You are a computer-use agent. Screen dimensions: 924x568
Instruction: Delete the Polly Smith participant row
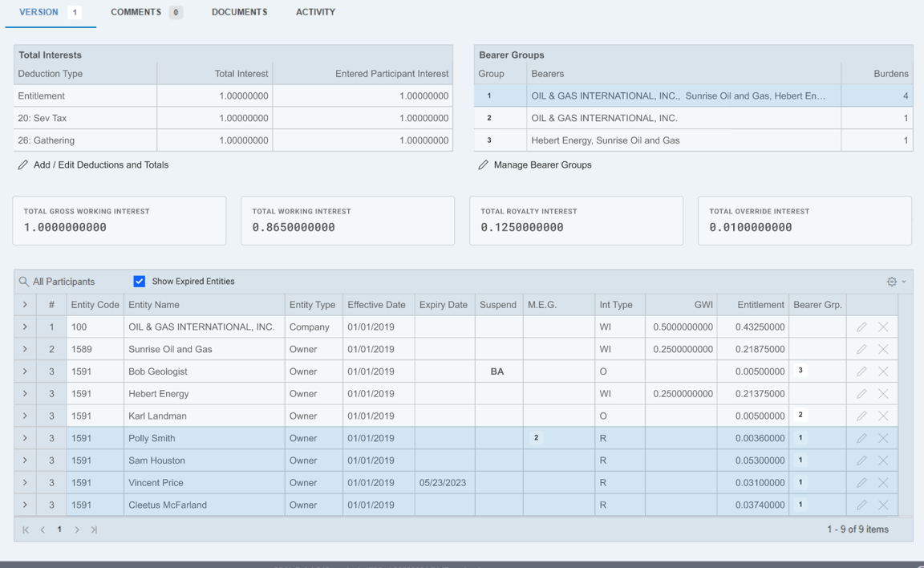pos(883,438)
